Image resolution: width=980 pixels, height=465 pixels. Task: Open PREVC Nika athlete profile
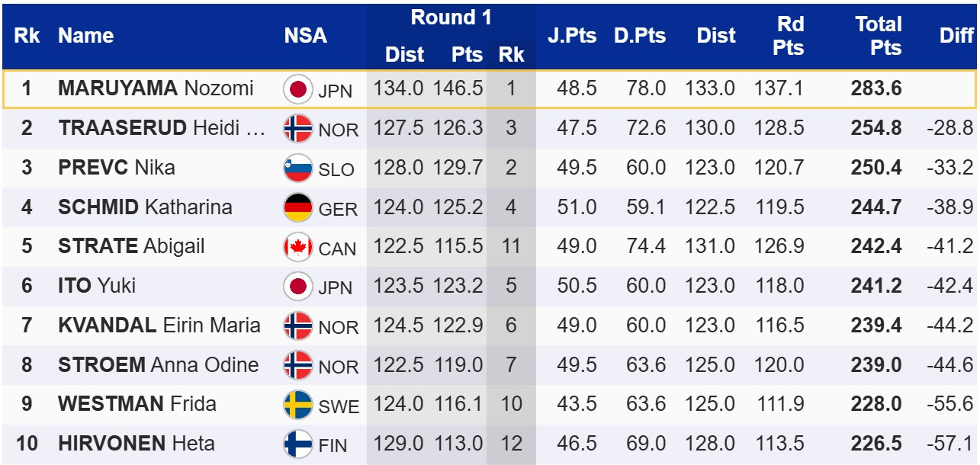pyautogui.click(x=117, y=167)
